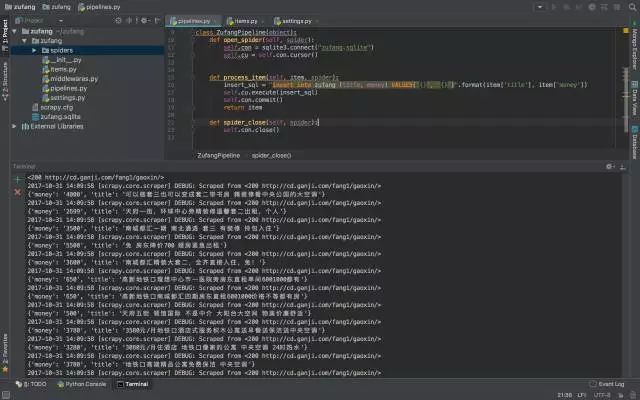This screenshot has height=400, width=640.
Task: Open the 2: Structure side tab
Action: (x=5, y=81)
